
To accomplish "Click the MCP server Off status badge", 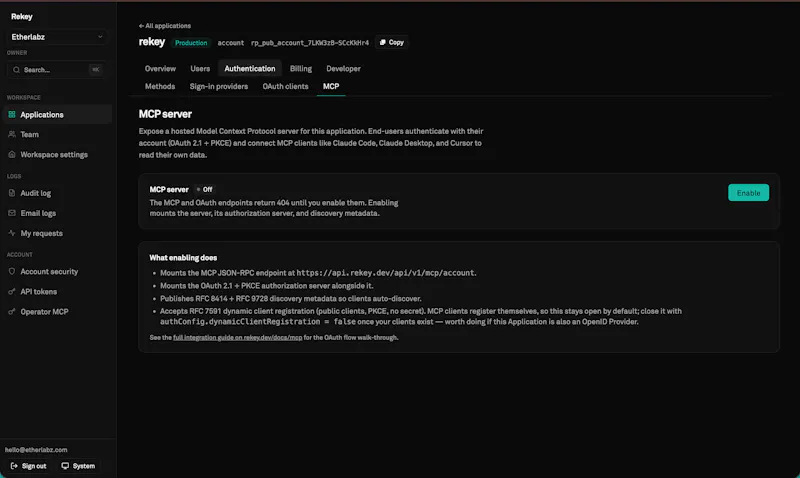I will click(205, 189).
